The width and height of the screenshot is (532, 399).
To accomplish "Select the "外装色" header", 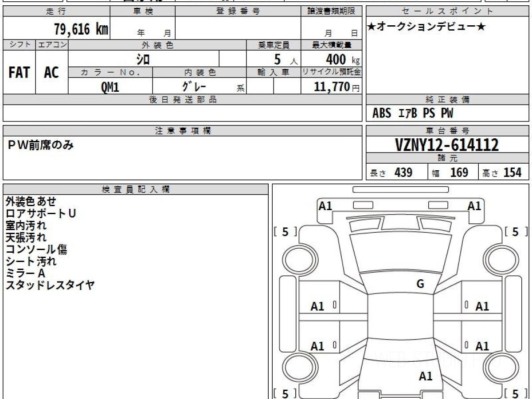I will 157,45.
